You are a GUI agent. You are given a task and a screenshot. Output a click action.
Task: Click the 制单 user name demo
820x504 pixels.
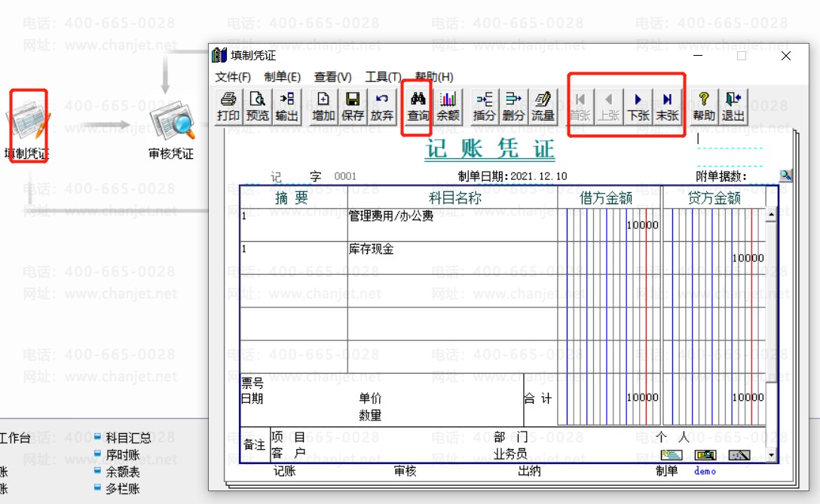tap(705, 471)
